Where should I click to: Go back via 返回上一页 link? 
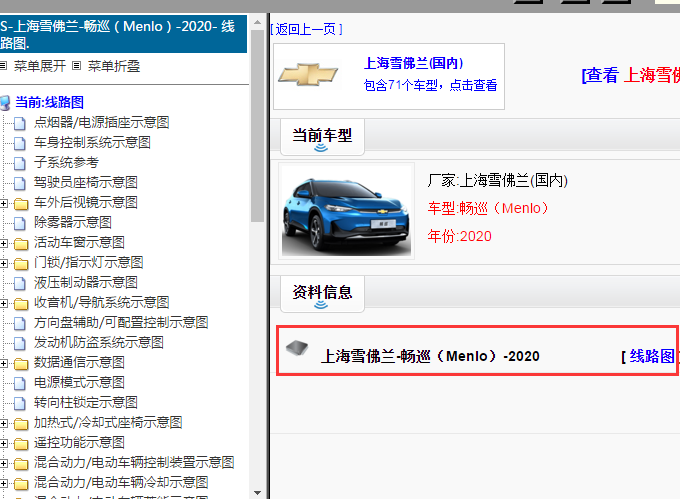(x=307, y=29)
